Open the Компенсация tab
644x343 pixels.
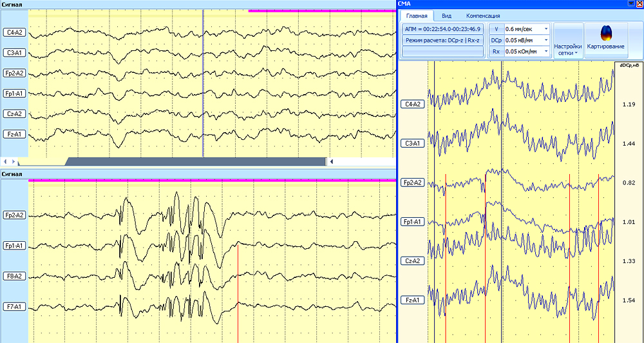point(483,15)
